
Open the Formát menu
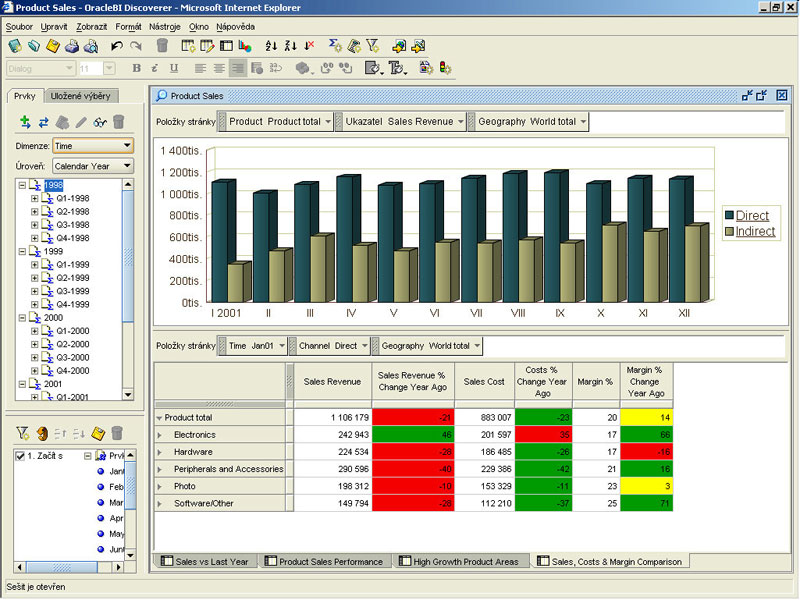click(x=128, y=27)
